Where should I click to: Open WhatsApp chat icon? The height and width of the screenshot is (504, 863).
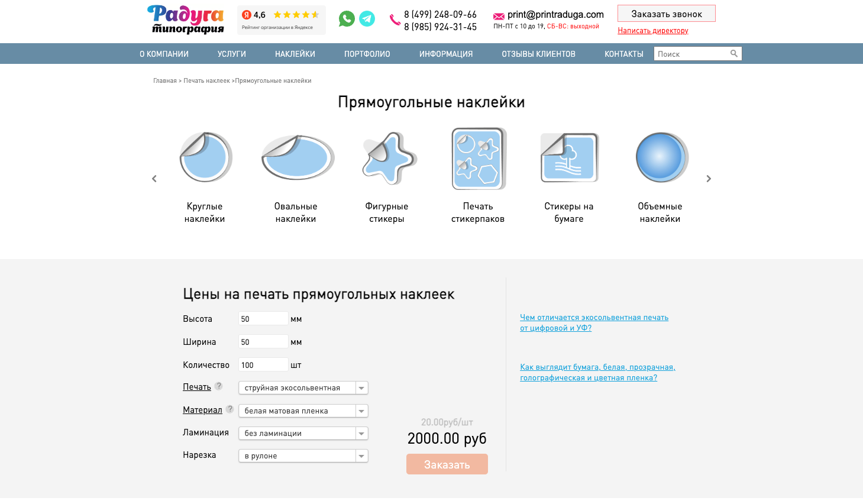(347, 19)
